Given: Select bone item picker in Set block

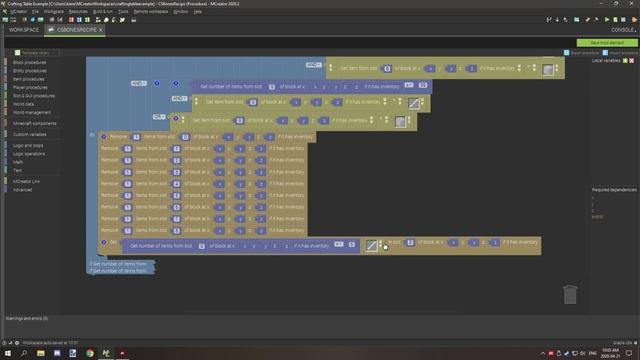Looking at the screenshot, I should tap(371, 245).
